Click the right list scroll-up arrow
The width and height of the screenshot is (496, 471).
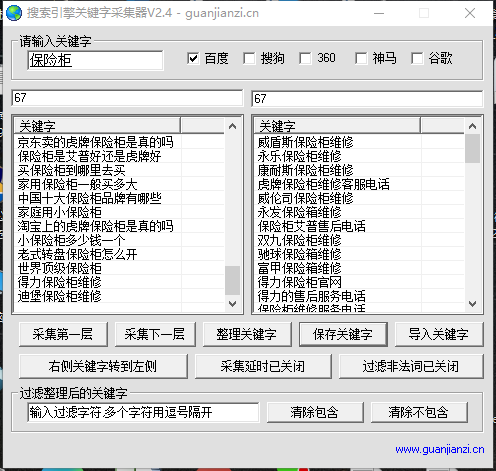(472, 126)
